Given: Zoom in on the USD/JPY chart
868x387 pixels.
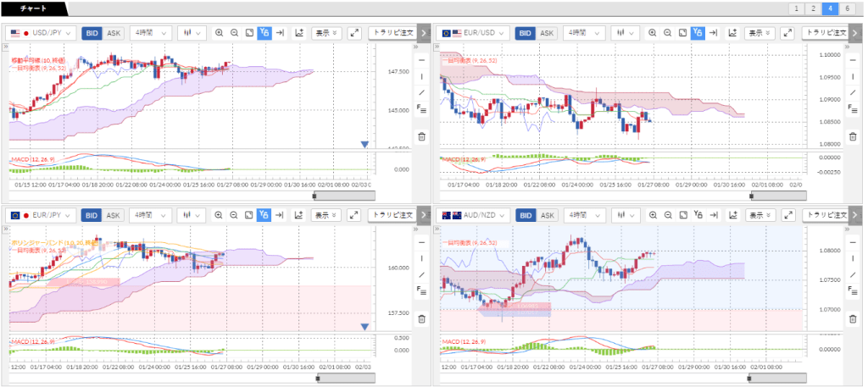Looking at the screenshot, I should pos(220,33).
